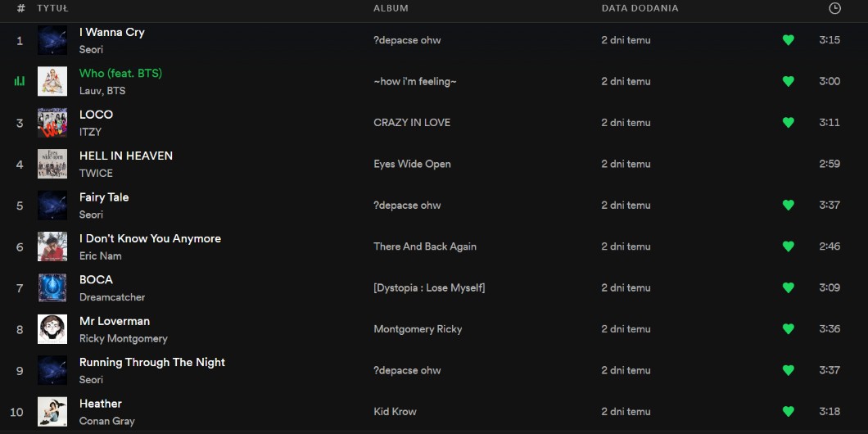868x434 pixels.
Task: Unlike the track Heather
Action: [x=788, y=412]
